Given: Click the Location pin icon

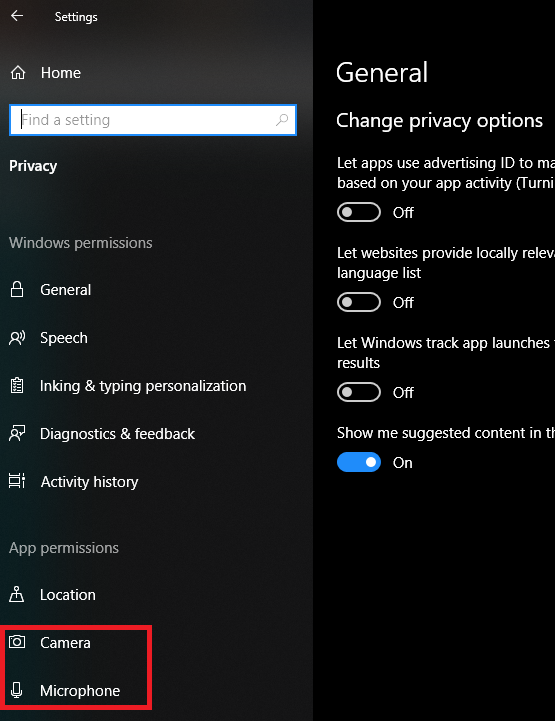Looking at the screenshot, I should point(17,594).
